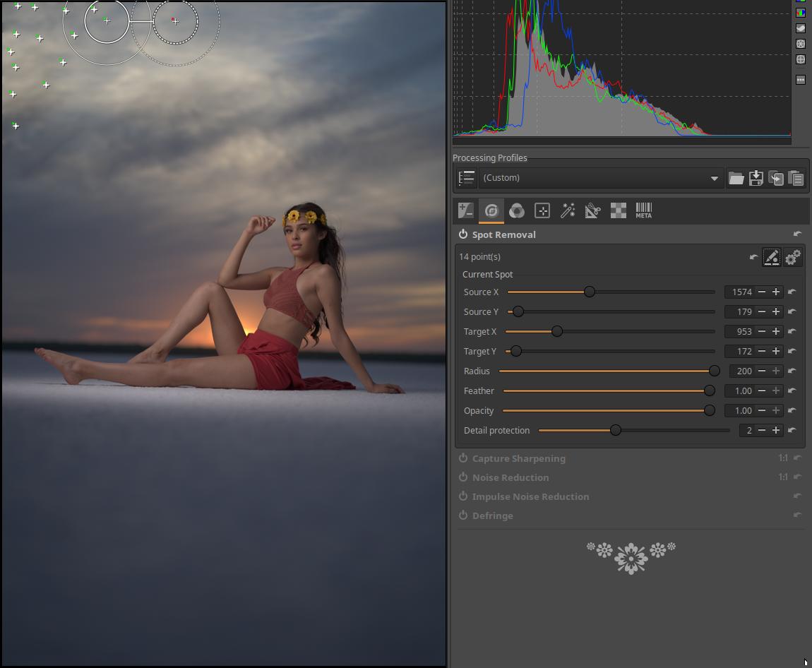This screenshot has height=668, width=812.
Task: Activate the spot removal edit pencil button
Action: pos(771,257)
